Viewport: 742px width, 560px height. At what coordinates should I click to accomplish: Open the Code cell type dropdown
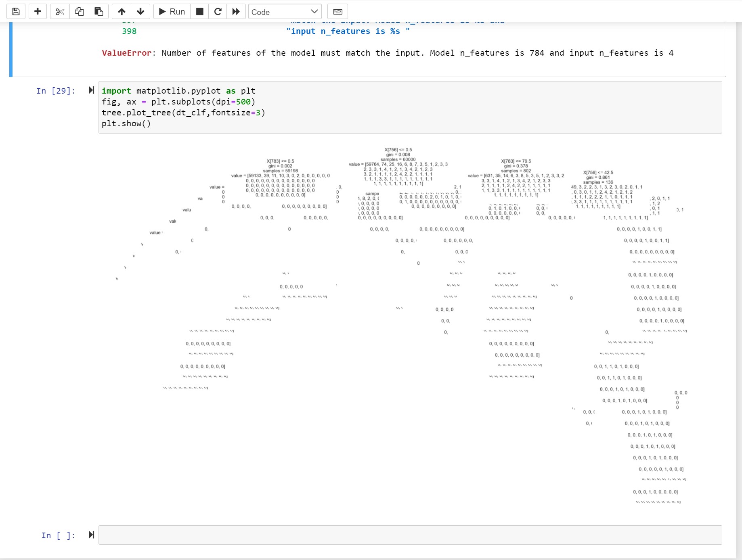(285, 12)
